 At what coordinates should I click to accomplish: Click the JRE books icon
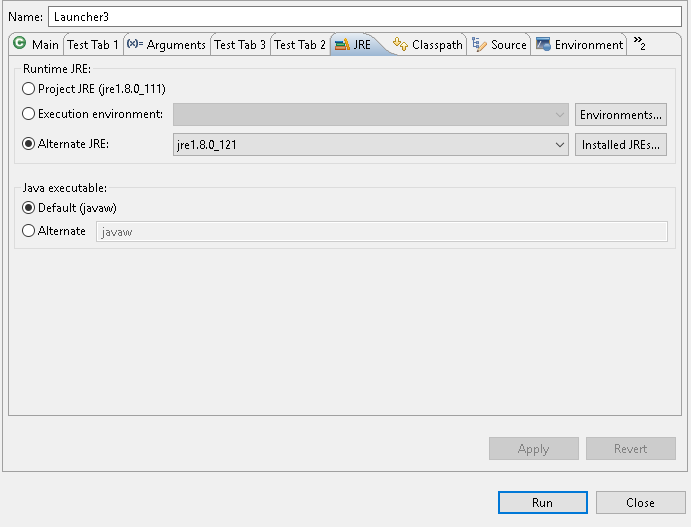342,45
